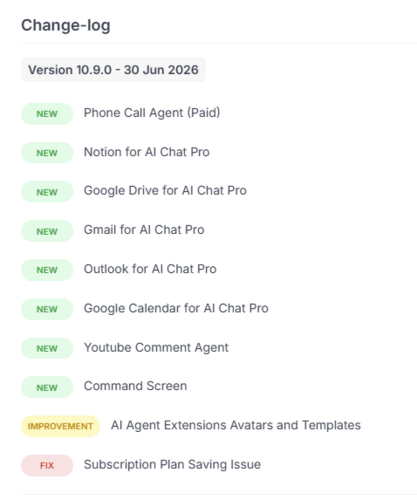Screen dimensions: 417x500
Task: Click the NEW badge beside Youtube Comment Agent
Action: [x=47, y=349]
